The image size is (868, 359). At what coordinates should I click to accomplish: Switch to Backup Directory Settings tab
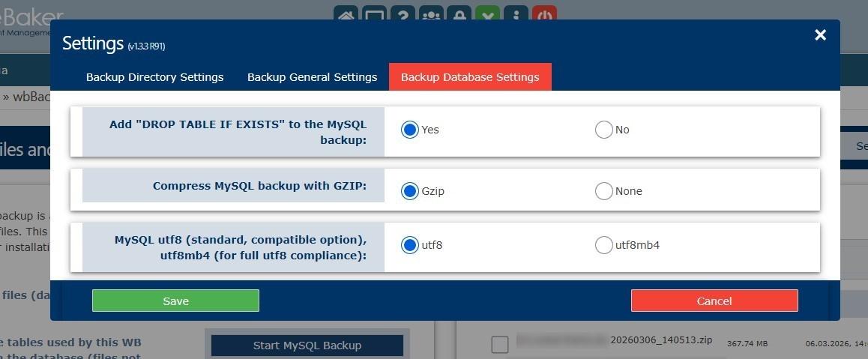[x=154, y=77]
